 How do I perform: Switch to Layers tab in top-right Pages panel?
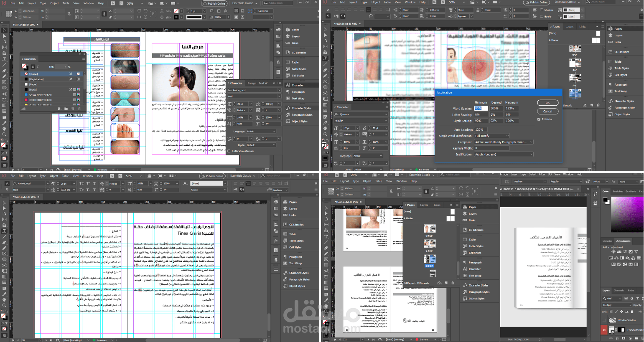pyautogui.click(x=570, y=27)
